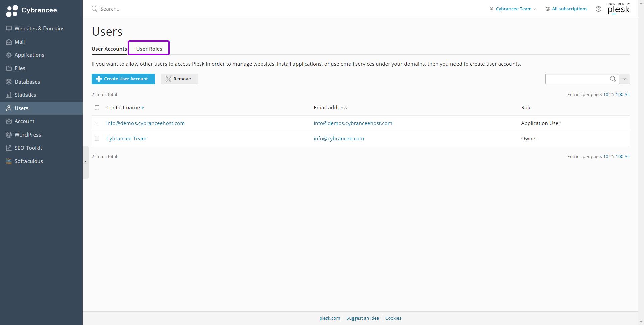644x325 pixels.
Task: Click the Remove button
Action: [x=179, y=79]
